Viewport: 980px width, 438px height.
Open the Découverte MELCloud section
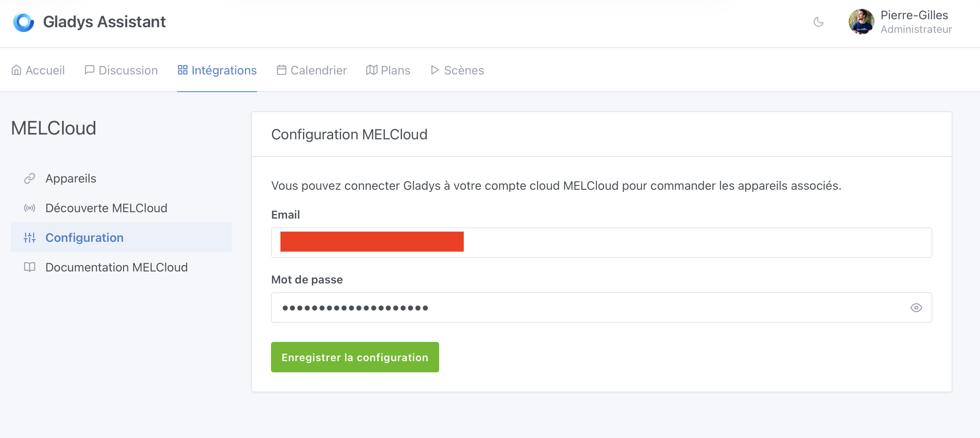pos(106,208)
